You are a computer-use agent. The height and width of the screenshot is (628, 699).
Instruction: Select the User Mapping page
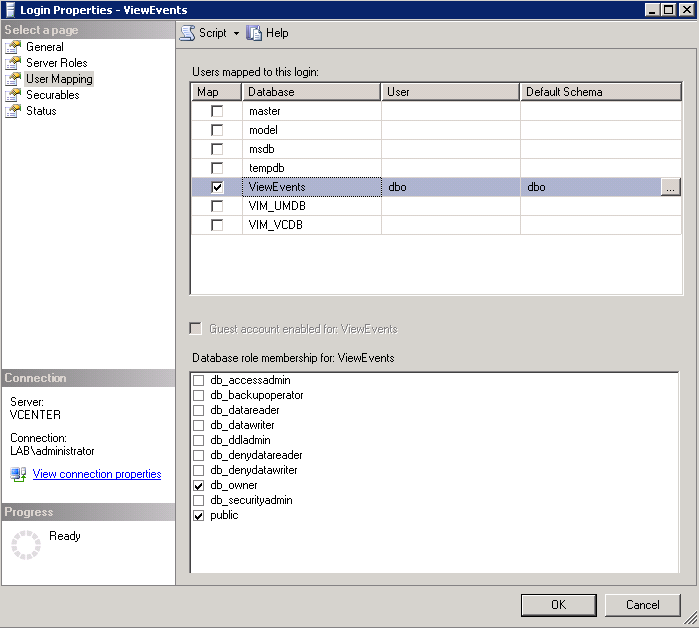59,79
